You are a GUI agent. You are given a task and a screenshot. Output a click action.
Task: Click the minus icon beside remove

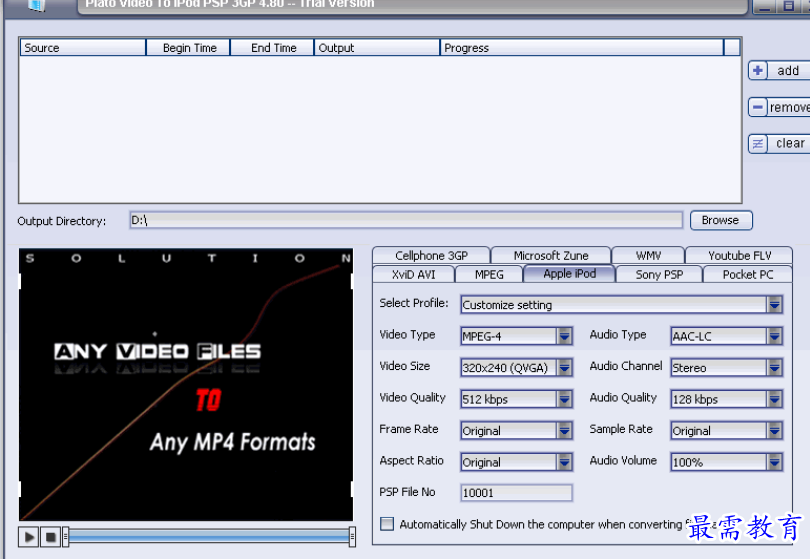[758, 107]
